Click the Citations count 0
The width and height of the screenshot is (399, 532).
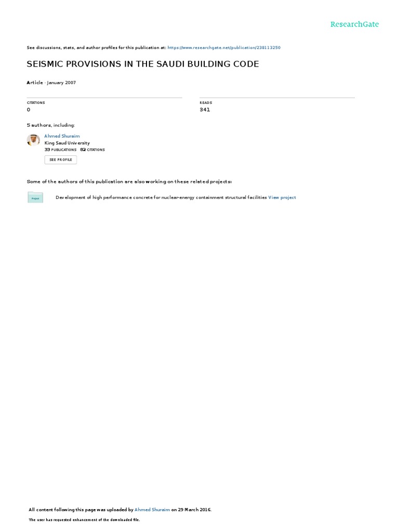29,110
